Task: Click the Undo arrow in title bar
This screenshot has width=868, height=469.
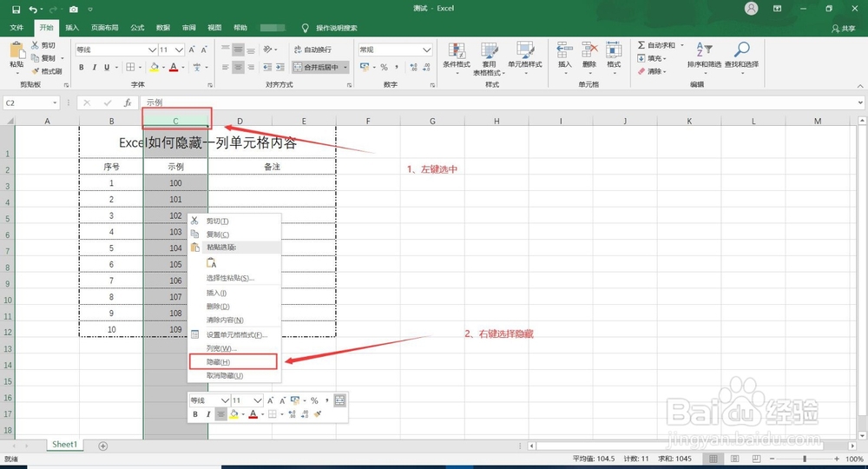Action: click(33, 9)
